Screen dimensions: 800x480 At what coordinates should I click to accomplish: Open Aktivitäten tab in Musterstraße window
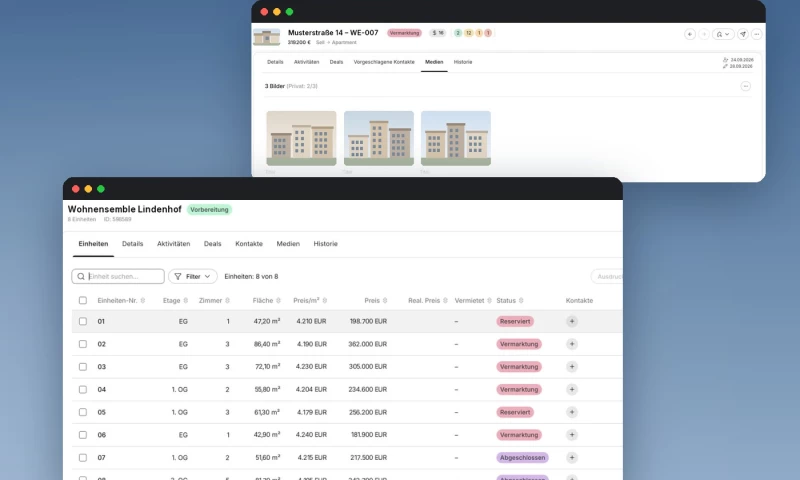pyautogui.click(x=306, y=62)
